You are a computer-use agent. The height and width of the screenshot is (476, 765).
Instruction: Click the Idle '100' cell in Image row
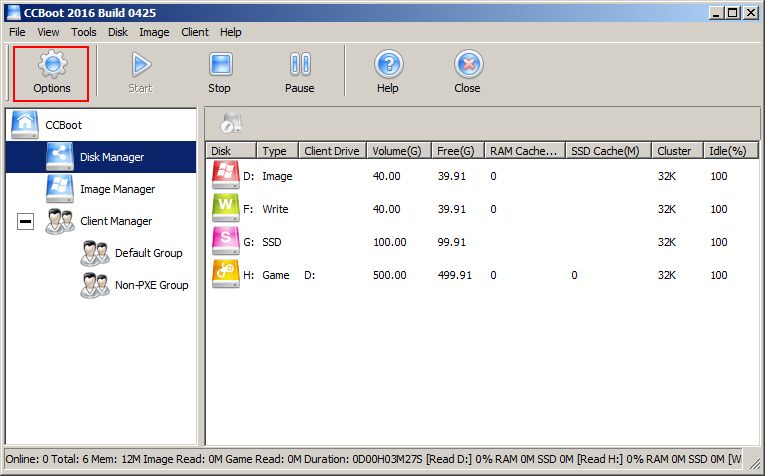pyautogui.click(x=719, y=176)
